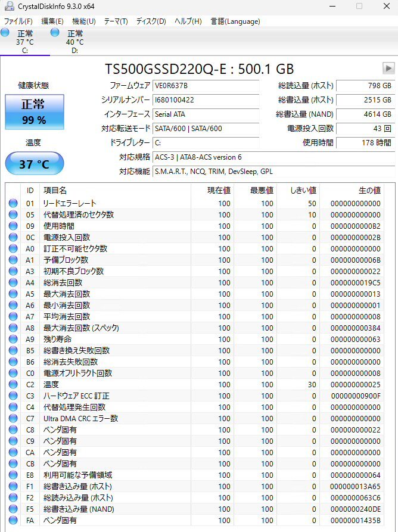Click raw value 0000000019C5 for 総消去回数
Viewport: 398px width, 532px height.
click(355, 282)
